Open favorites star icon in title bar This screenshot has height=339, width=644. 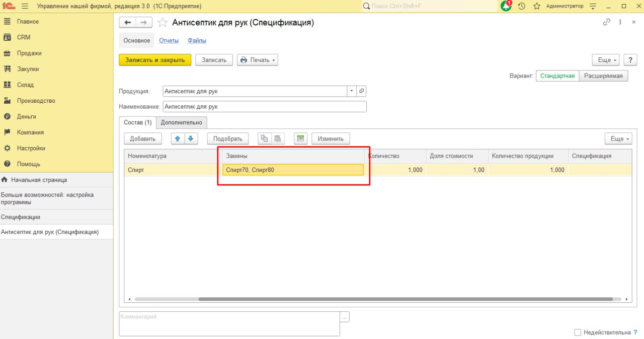click(x=537, y=6)
